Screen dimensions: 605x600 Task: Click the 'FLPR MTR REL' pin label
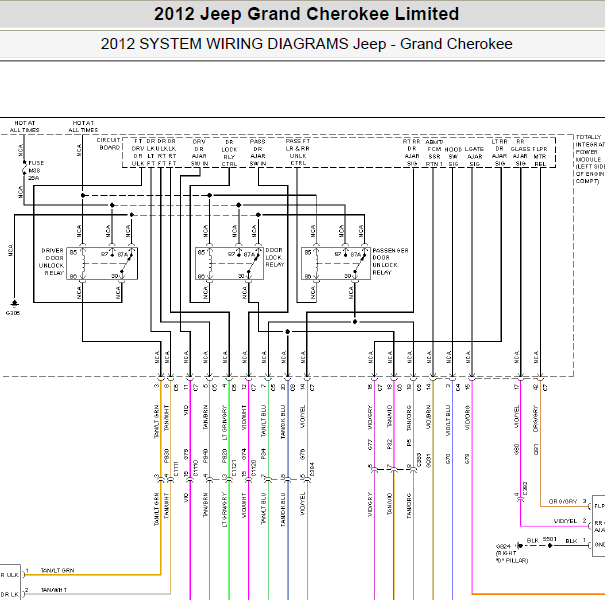pos(540,156)
